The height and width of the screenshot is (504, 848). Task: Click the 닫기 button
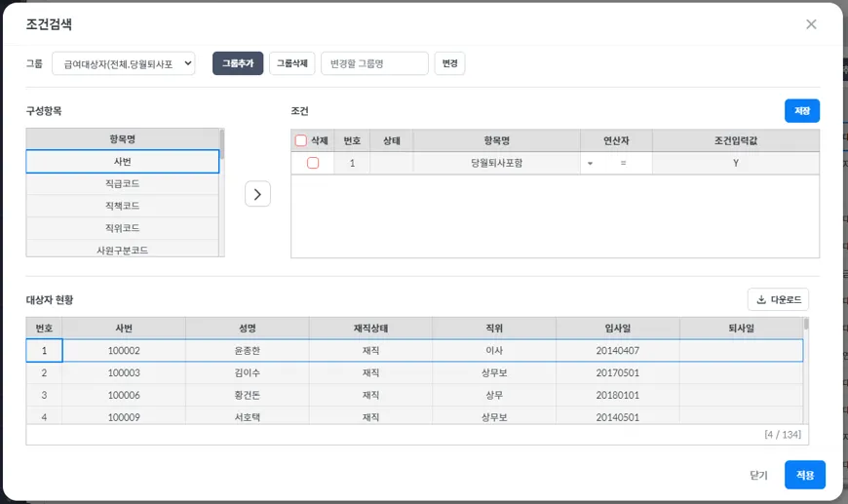click(x=758, y=475)
